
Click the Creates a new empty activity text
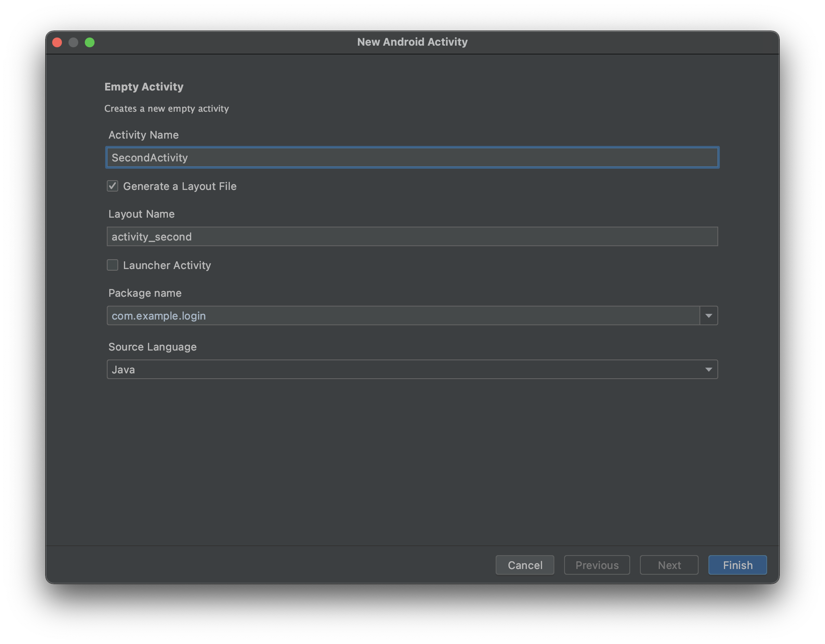(166, 109)
